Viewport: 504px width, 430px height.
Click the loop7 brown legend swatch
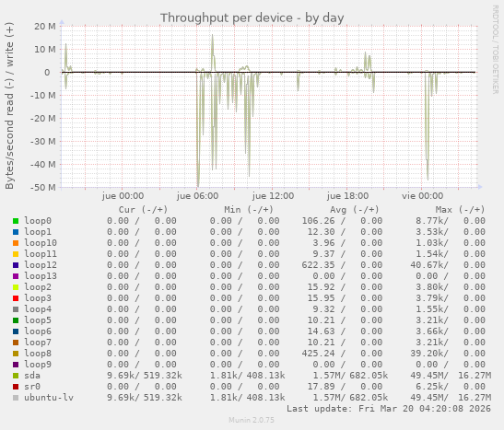[16, 343]
